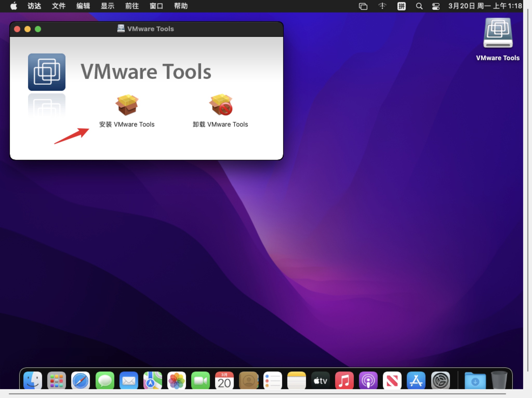Click the Spotlight search magnifier
Screen dimensions: 532x398
pyautogui.click(x=419, y=6)
